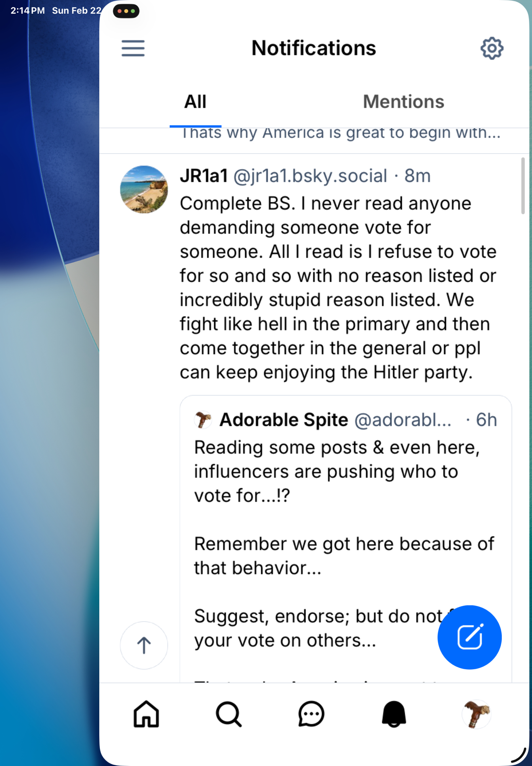Screen dimensions: 532x766
Task: Click Adorable Spite's small avatar
Action: pos(203,420)
